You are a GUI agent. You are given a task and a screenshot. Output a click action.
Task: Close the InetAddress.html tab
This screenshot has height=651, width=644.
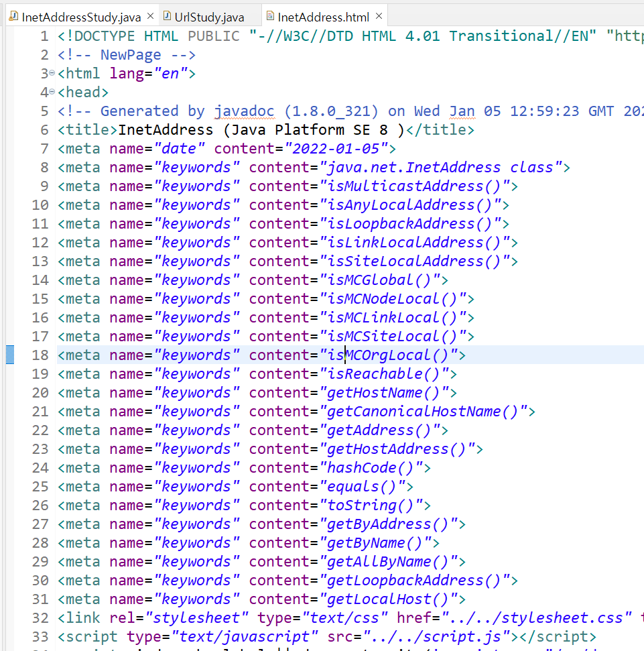click(x=379, y=16)
